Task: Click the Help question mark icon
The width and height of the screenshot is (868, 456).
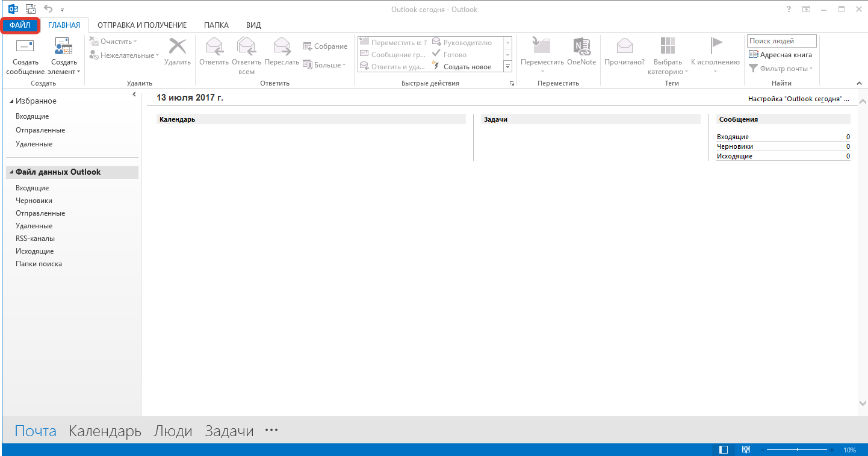Action: [x=789, y=9]
